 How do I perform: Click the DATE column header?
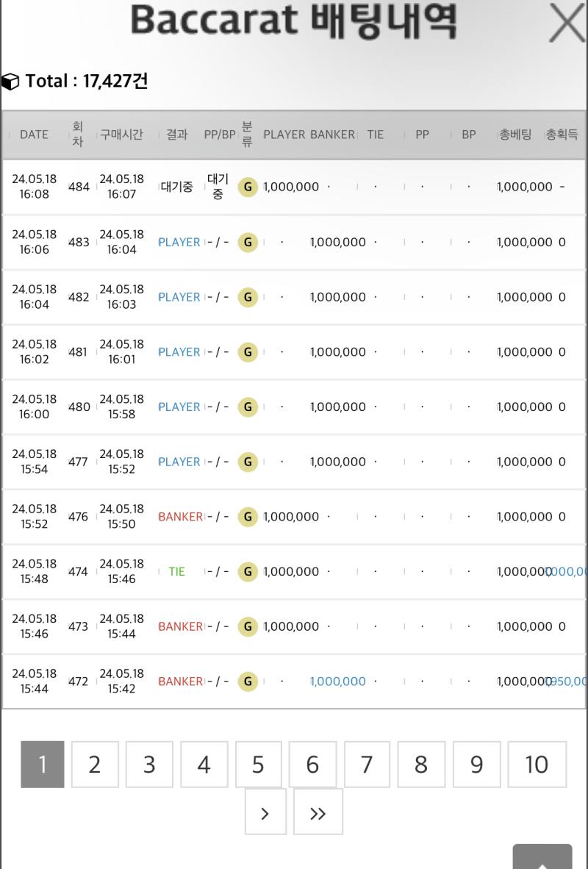click(x=34, y=135)
